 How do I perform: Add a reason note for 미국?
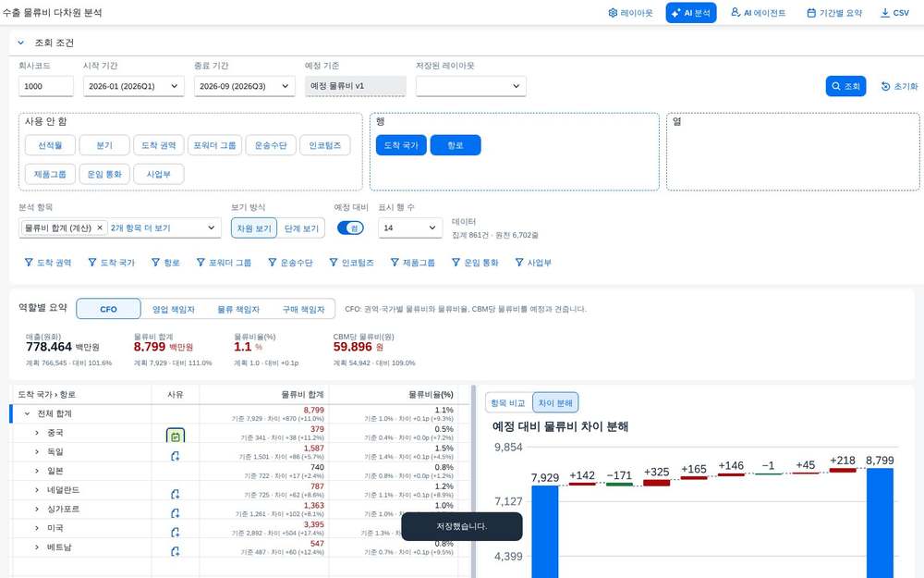175,533
